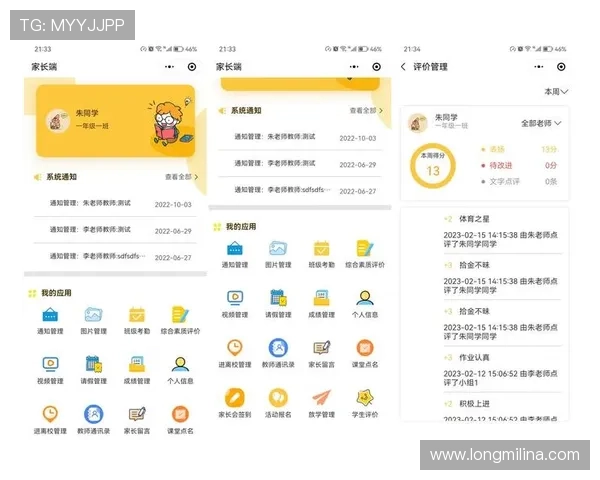Image resolution: width=600 pixels, height=480 pixels.
Task: Open the 作业认真 evaluation entry
Action: (502, 370)
